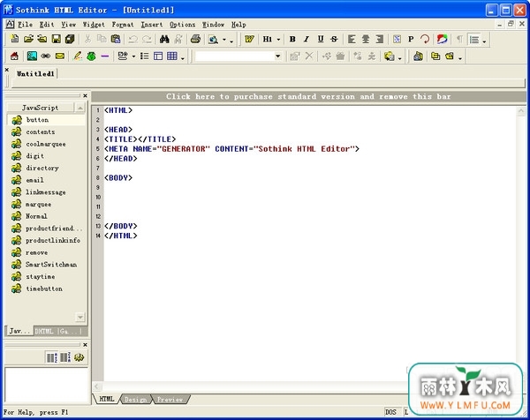Switch to the Design view tab
Image resolution: width=530 pixels, height=420 pixels.
point(135,400)
